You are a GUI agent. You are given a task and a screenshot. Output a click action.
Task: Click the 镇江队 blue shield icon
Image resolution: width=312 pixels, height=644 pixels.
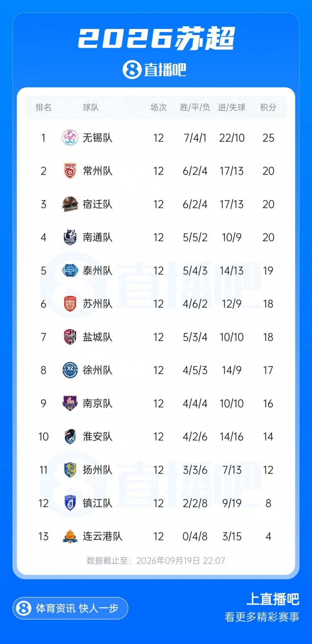click(70, 503)
